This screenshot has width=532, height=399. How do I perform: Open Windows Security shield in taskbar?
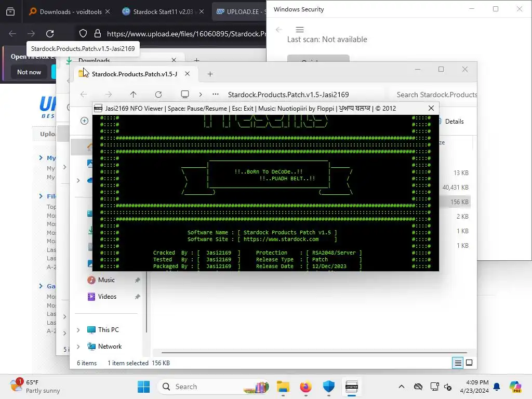[x=328, y=387]
